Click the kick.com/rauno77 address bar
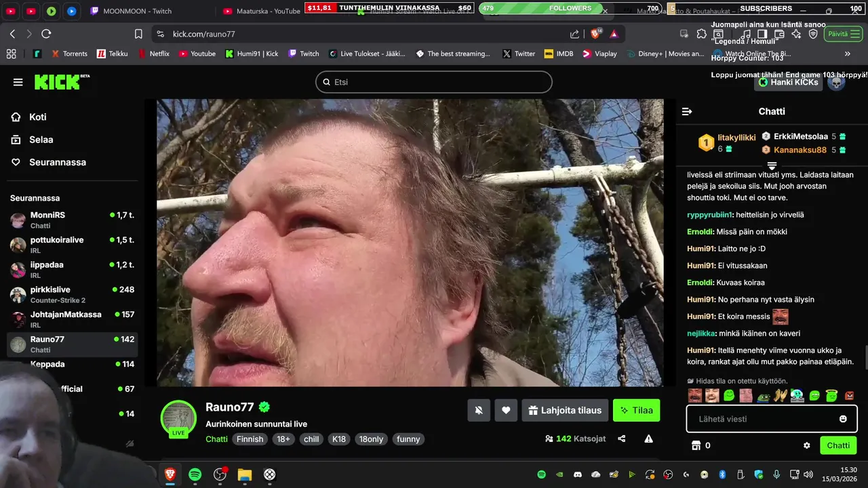This screenshot has width=868, height=488. point(203,34)
